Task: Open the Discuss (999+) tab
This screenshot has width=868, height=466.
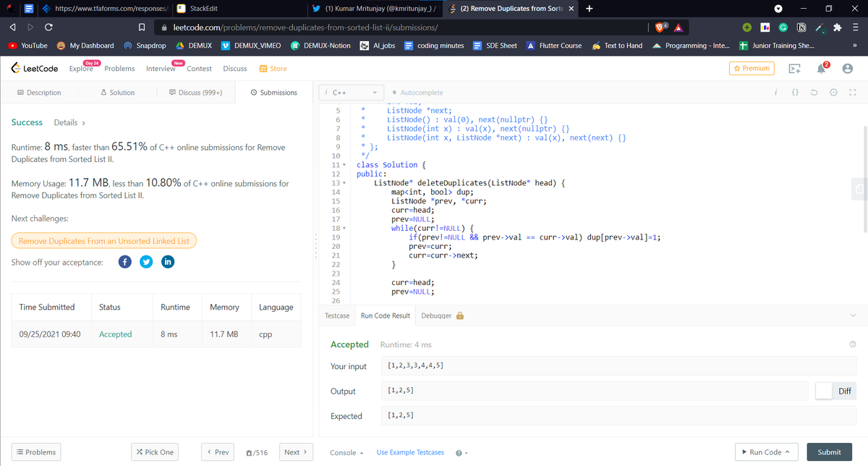Action: (x=195, y=93)
